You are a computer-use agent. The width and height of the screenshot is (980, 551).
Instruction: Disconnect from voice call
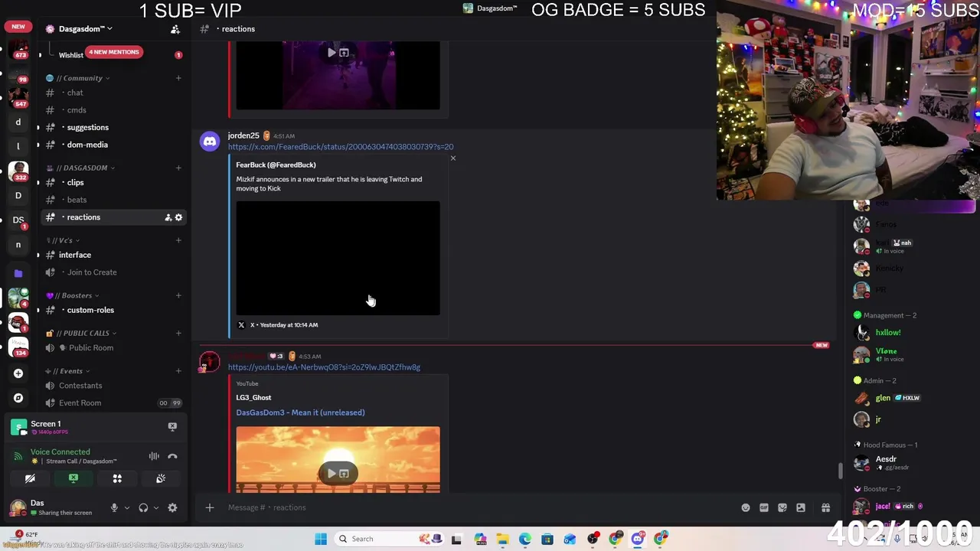(172, 456)
